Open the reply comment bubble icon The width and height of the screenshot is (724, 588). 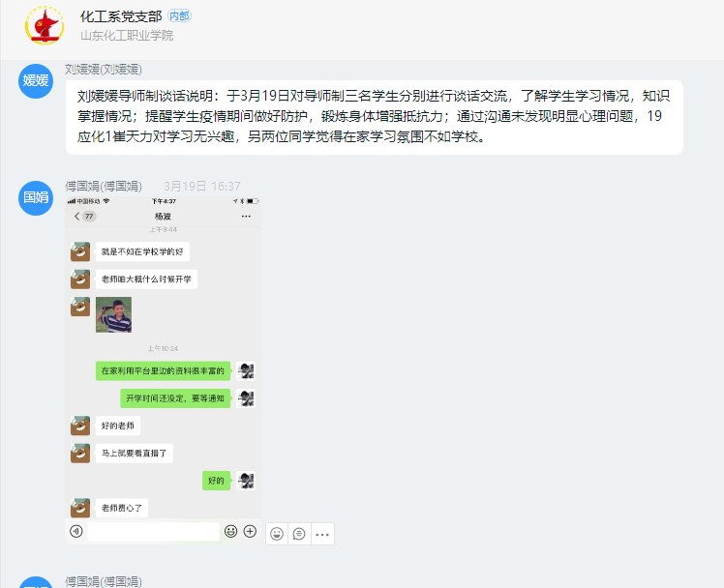click(299, 534)
